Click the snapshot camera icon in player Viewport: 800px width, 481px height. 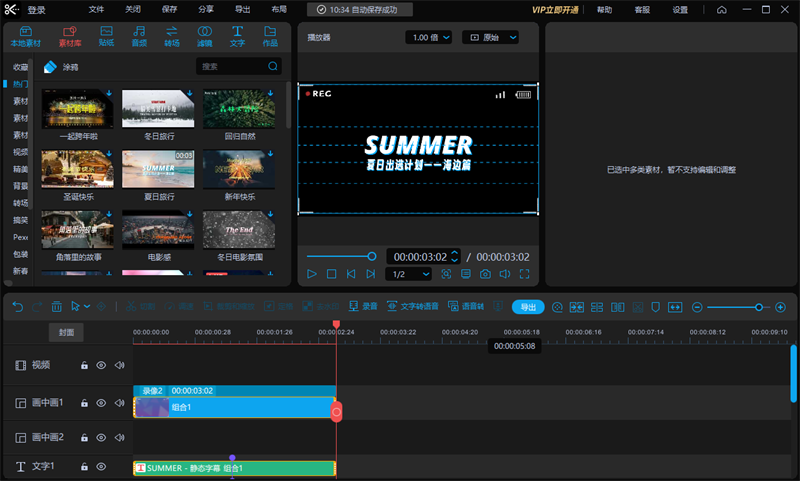pyautogui.click(x=484, y=274)
